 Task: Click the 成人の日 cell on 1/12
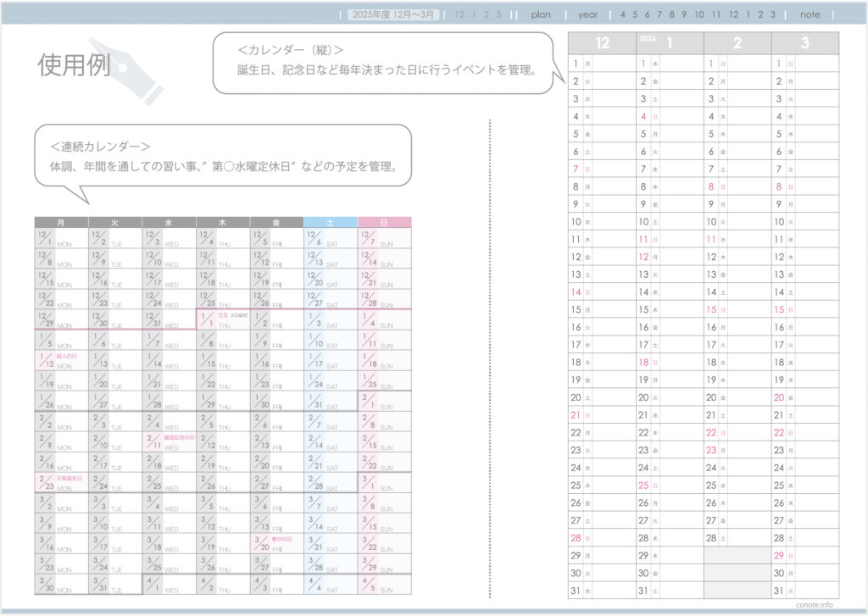click(61, 359)
